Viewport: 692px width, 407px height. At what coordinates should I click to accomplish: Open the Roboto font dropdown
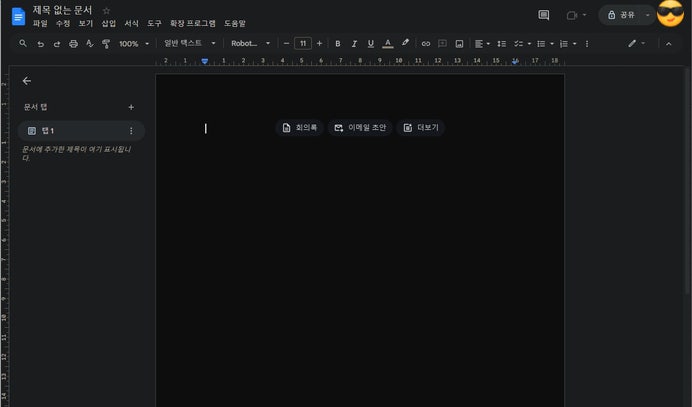[x=250, y=43]
